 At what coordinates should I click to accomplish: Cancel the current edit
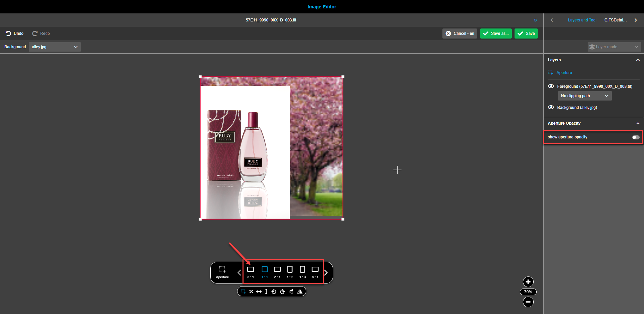tap(460, 33)
